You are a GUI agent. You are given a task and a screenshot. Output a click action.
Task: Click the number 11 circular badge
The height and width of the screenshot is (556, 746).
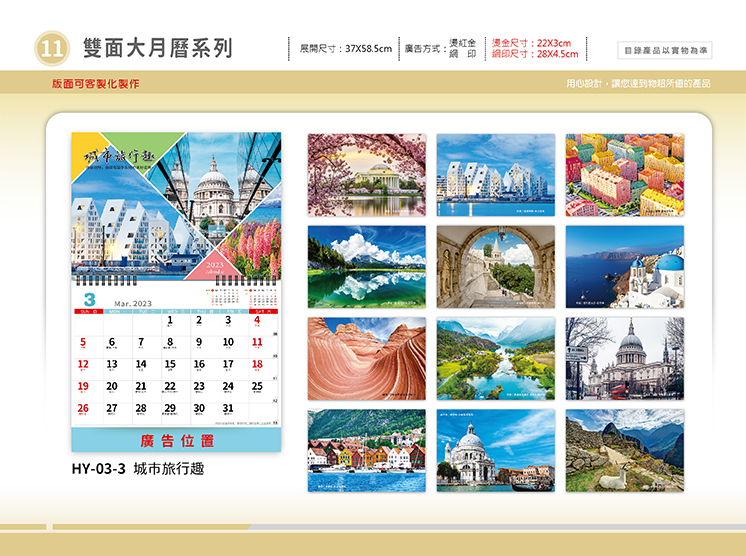point(52,48)
